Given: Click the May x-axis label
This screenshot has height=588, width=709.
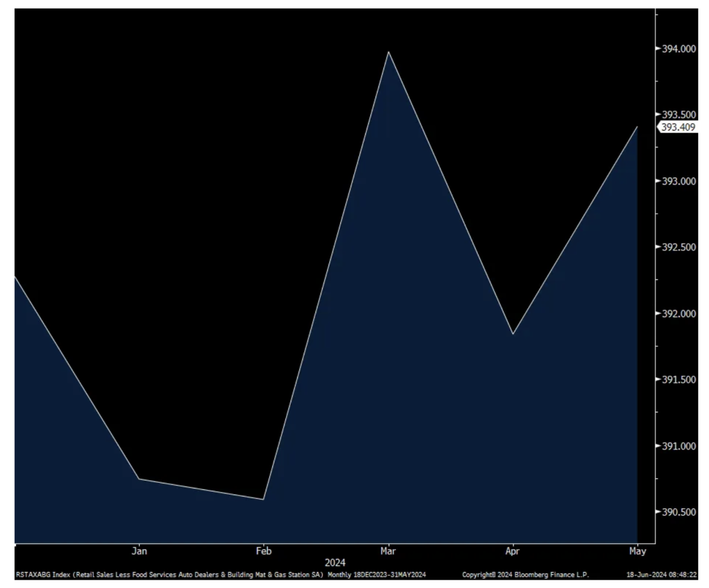Looking at the screenshot, I should tap(637, 551).
